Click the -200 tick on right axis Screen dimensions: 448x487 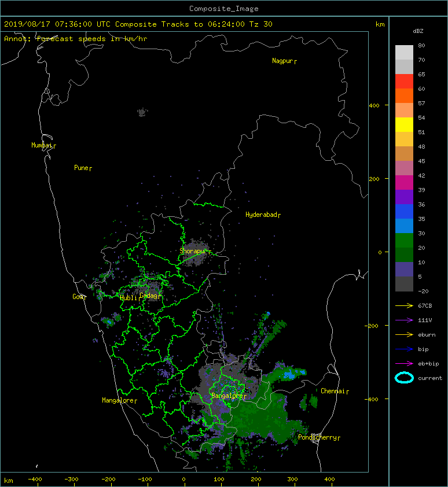372,326
